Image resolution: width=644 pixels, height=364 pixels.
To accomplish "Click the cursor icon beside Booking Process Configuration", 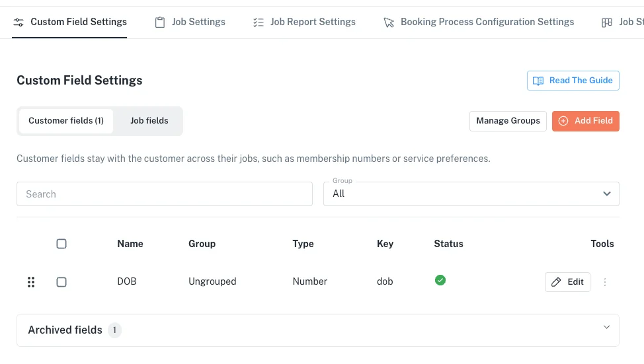I will coord(389,22).
